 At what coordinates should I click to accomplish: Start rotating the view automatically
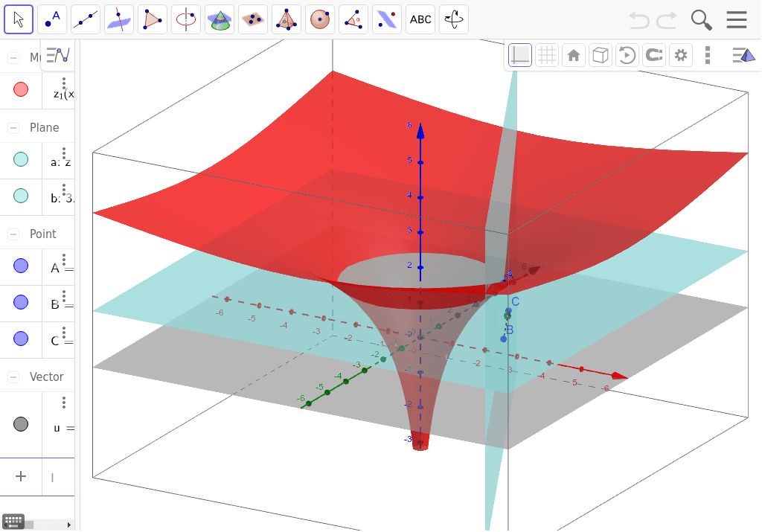(627, 55)
